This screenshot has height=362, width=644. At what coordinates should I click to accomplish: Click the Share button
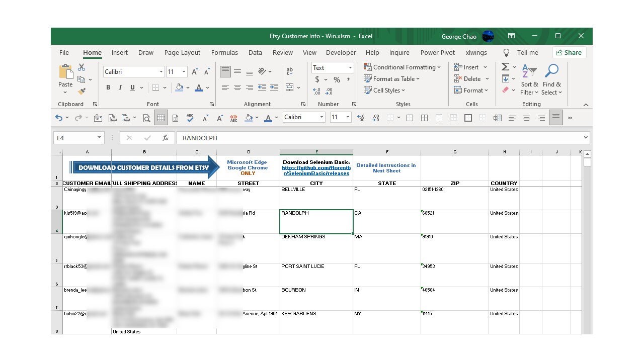click(569, 52)
